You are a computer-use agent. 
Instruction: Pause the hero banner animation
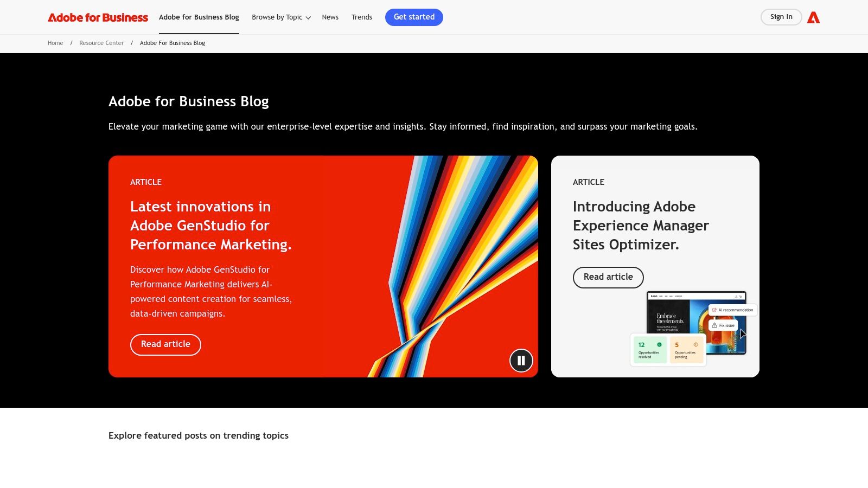(521, 361)
